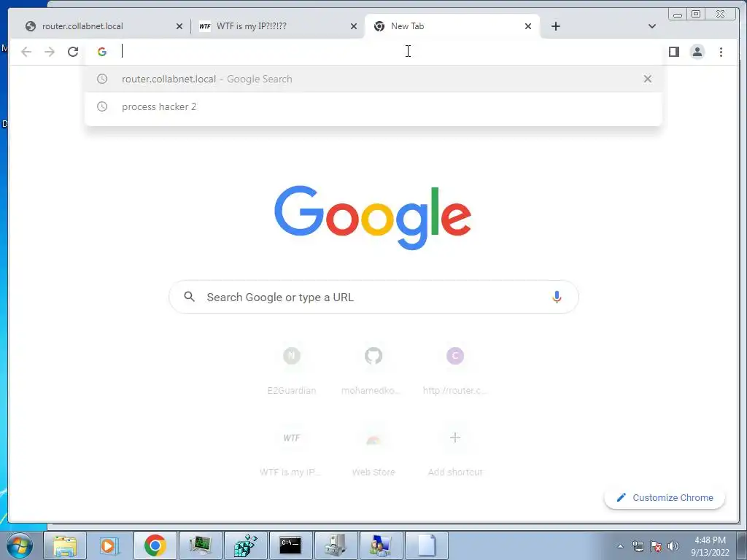Click the Customize Chrome button
The image size is (747, 560).
pyautogui.click(x=665, y=497)
